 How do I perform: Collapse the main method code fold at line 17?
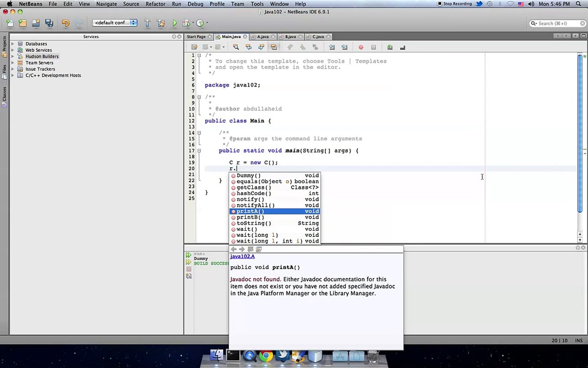[x=199, y=150]
